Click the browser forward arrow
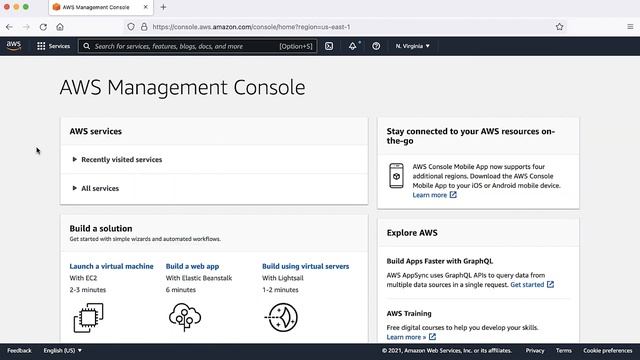The width and height of the screenshot is (640, 360). [x=26, y=27]
